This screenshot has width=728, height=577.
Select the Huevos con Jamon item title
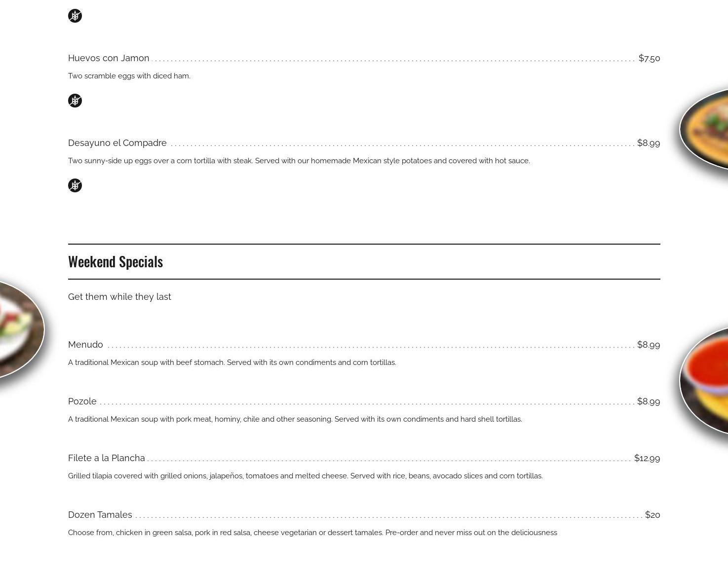(x=109, y=58)
